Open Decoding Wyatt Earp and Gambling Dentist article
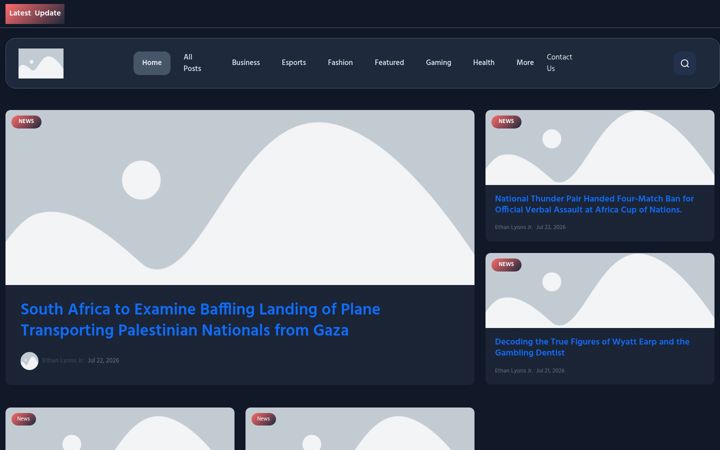This screenshot has height=450, width=720. (x=592, y=347)
